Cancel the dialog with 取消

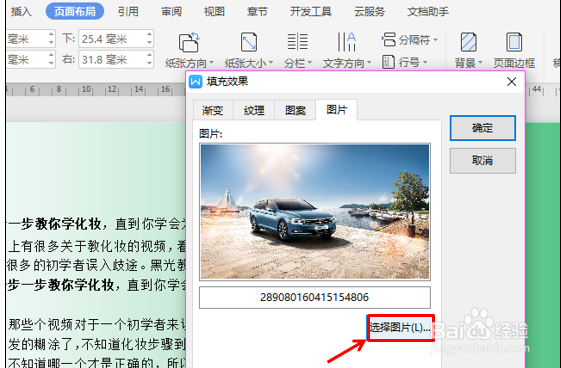[483, 161]
